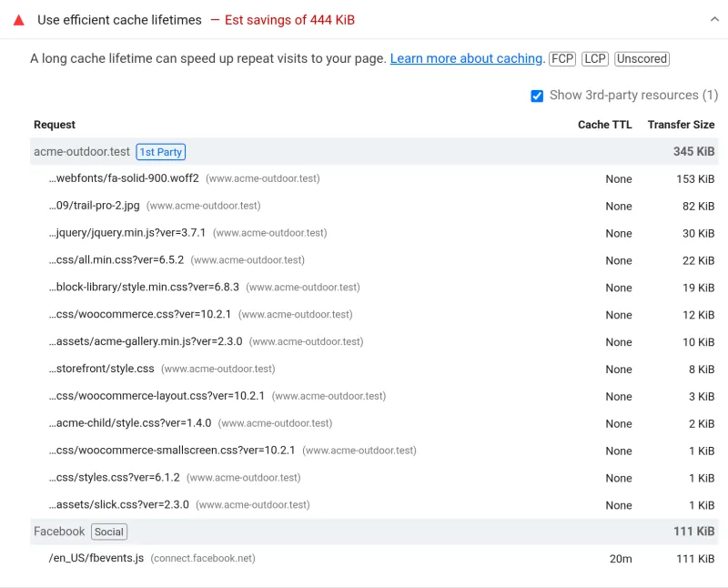Screen dimensions: 728x588
Task: Open the trail-pro-2.jpg request link
Action: 95,206
